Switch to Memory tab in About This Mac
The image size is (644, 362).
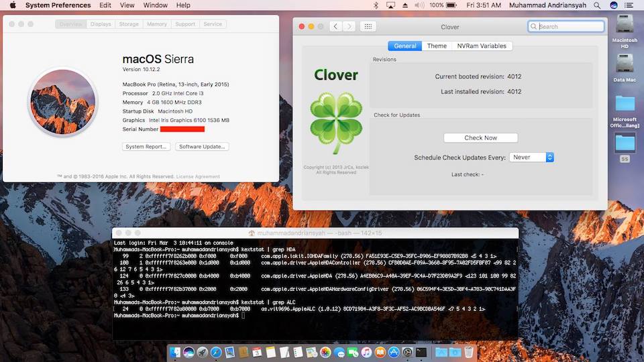[x=157, y=24]
